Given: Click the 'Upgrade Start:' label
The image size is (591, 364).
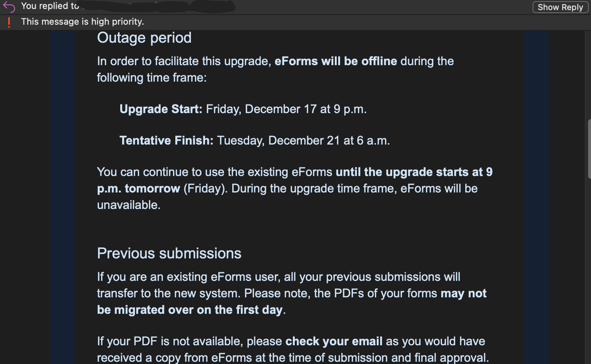Looking at the screenshot, I should [161, 109].
